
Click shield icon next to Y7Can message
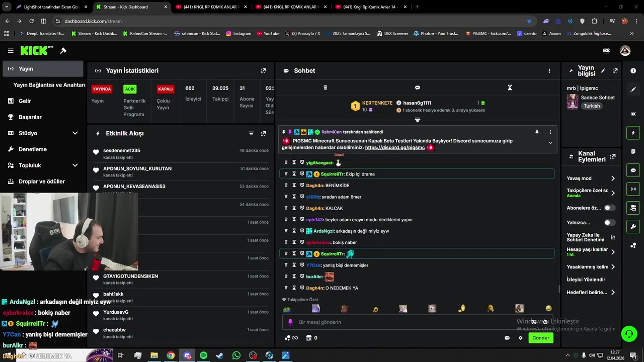point(302,265)
